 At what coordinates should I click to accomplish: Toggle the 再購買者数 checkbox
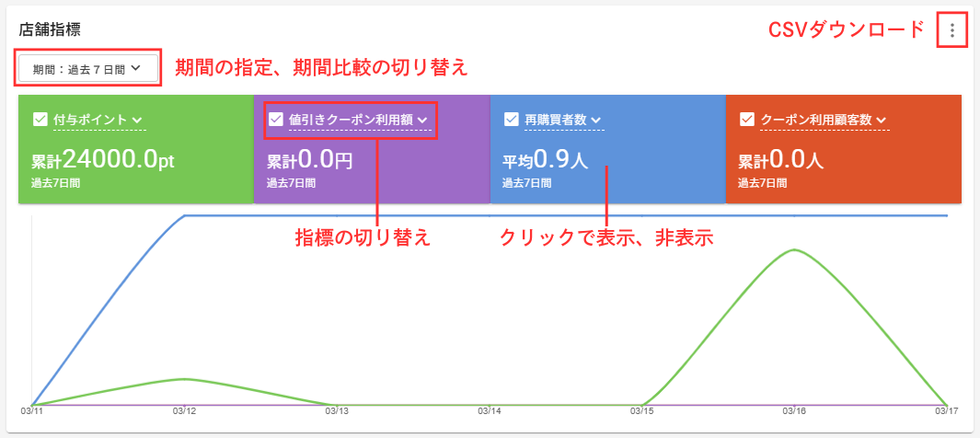pos(511,120)
